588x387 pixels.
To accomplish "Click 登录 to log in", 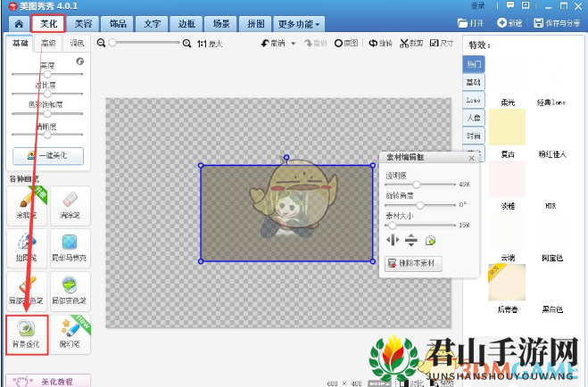I will (478, 5).
